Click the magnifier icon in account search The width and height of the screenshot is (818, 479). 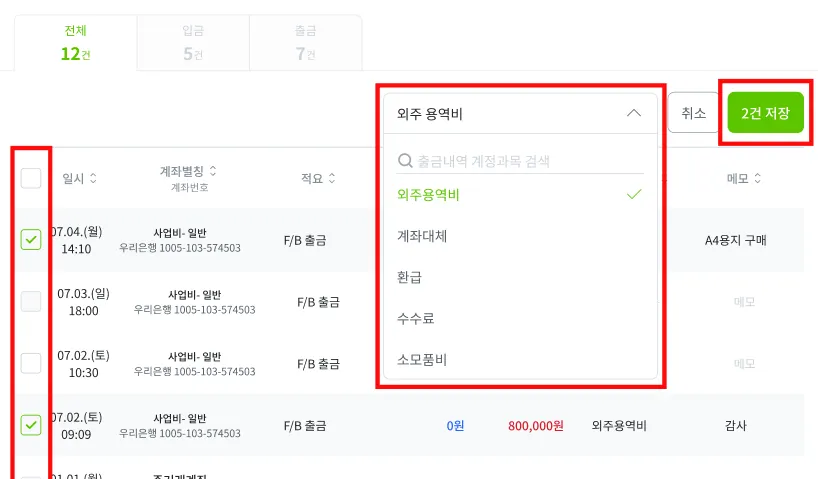pos(405,160)
